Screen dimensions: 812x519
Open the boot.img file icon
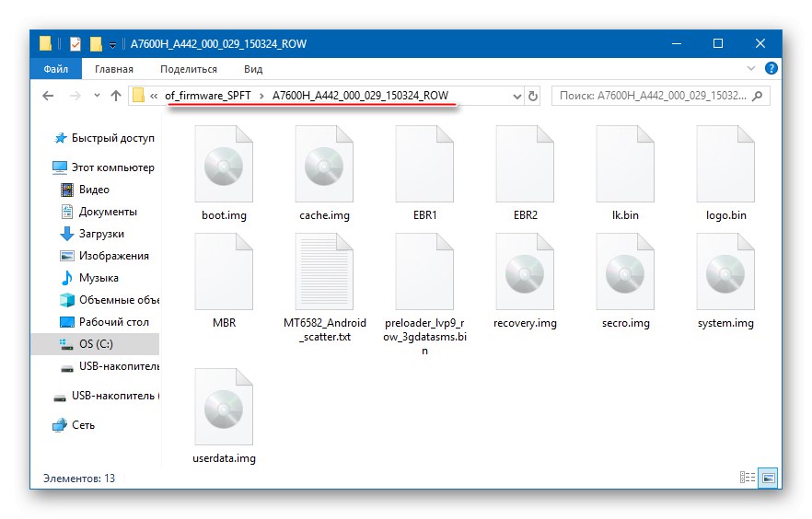[x=224, y=164]
